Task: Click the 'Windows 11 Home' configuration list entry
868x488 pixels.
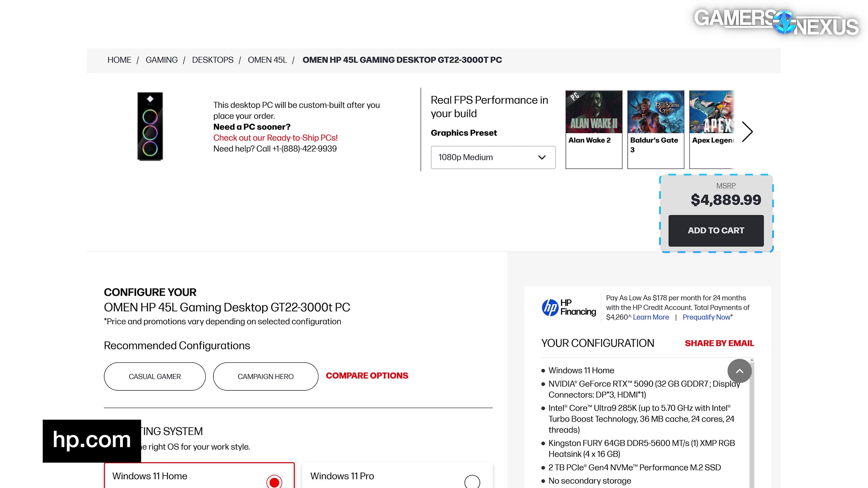Action: [x=581, y=371]
